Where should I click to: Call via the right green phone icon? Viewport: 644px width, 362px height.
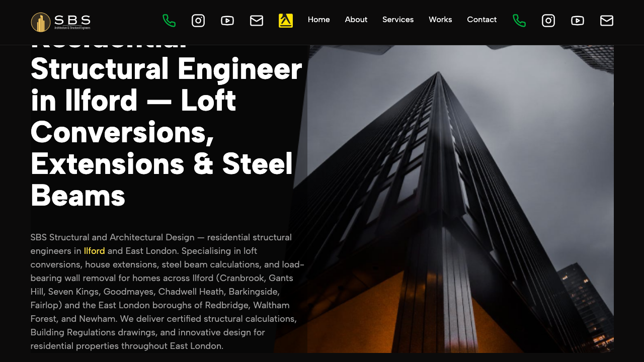(x=519, y=21)
